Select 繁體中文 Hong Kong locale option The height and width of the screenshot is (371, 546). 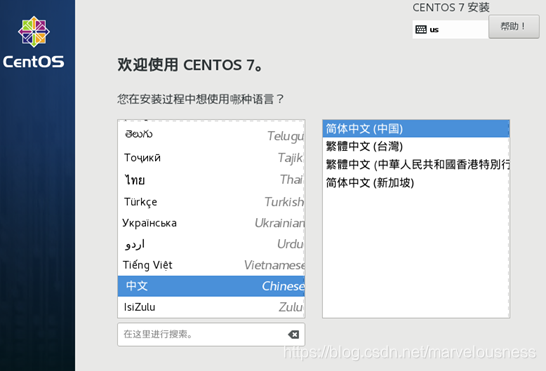416,164
